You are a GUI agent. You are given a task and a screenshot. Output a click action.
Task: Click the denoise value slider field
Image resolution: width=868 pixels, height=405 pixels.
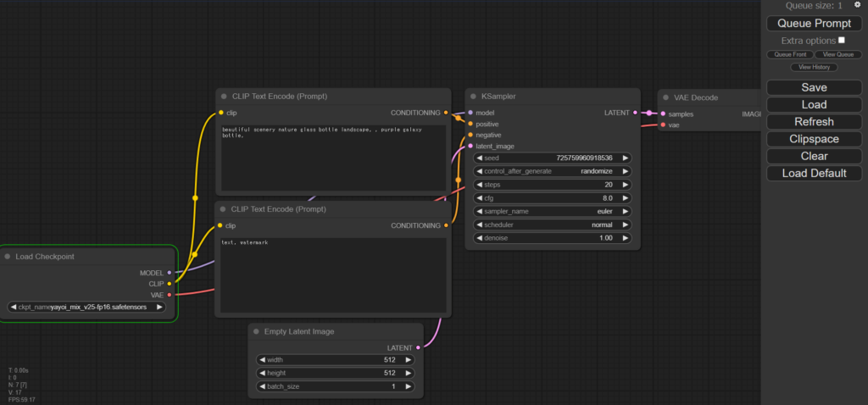(552, 238)
